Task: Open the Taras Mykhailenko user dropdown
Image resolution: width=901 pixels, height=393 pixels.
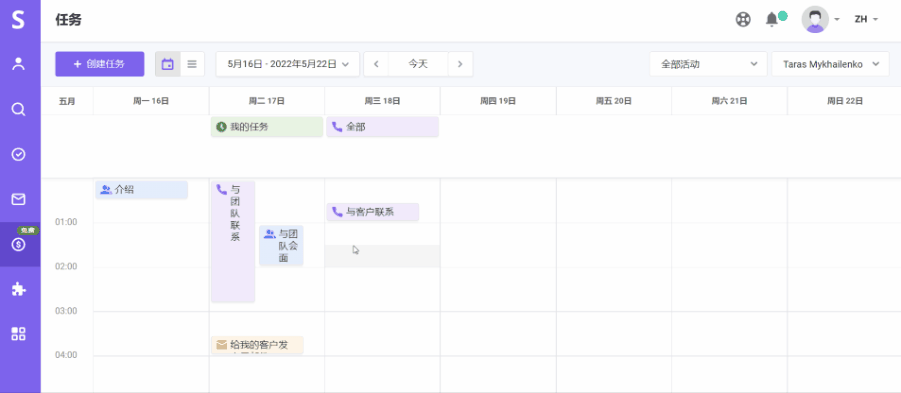Action: 831,64
